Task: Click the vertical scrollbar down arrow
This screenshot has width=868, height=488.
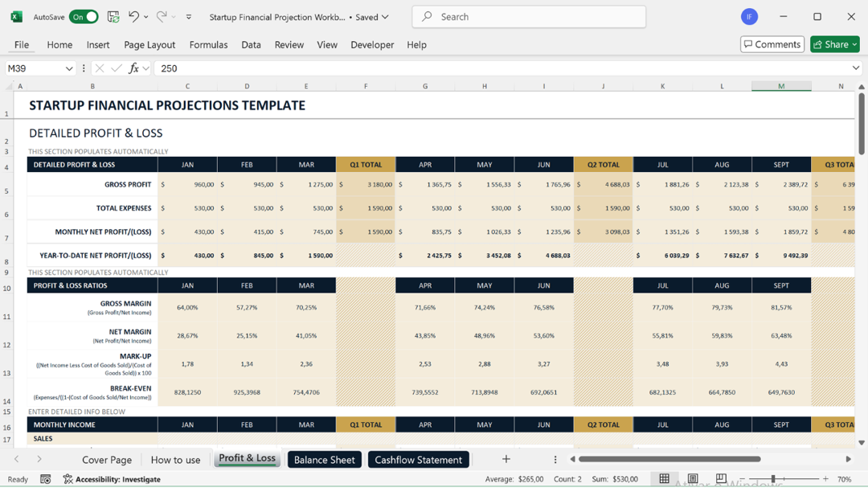Action: coord(862,443)
